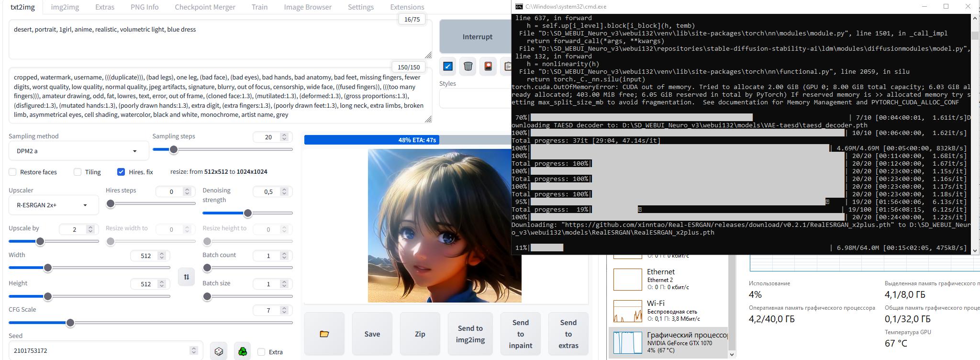The height and width of the screenshot is (360, 980).
Task: Swap width and height with arrows icon
Action: point(186,277)
